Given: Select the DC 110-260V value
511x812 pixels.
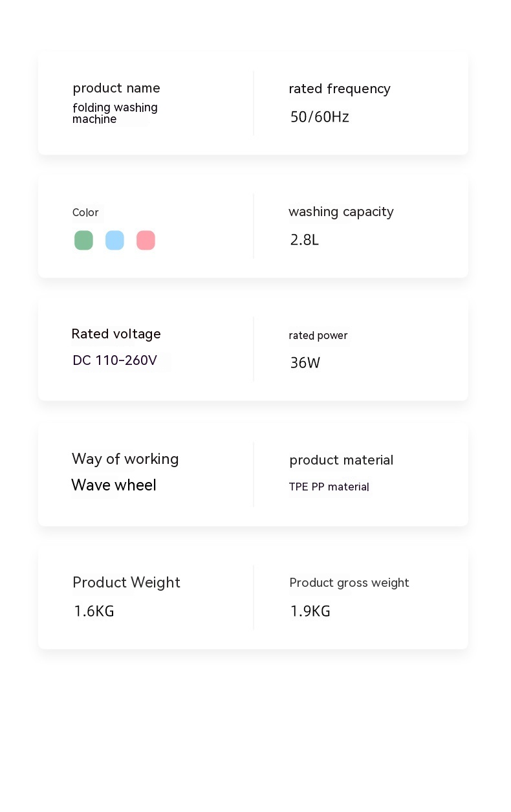Looking at the screenshot, I should pos(114,360).
